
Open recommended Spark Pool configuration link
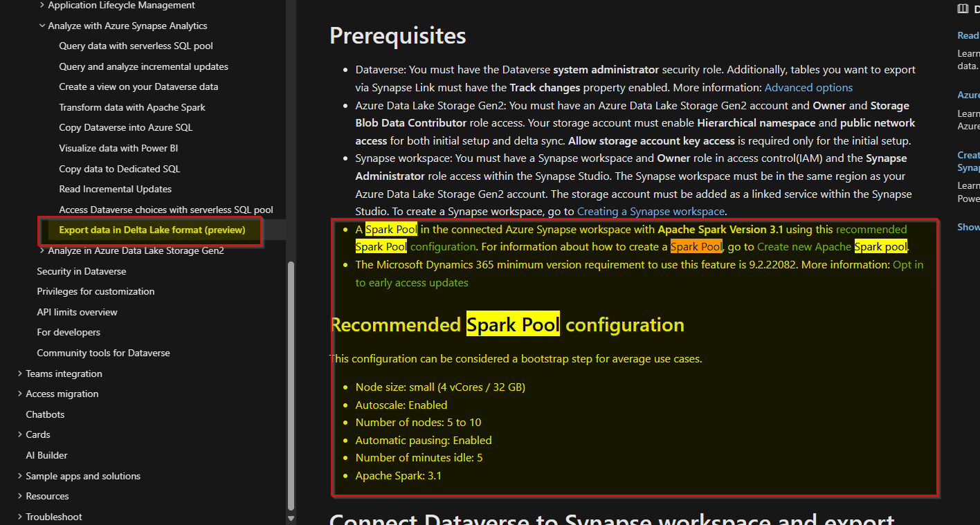[871, 229]
